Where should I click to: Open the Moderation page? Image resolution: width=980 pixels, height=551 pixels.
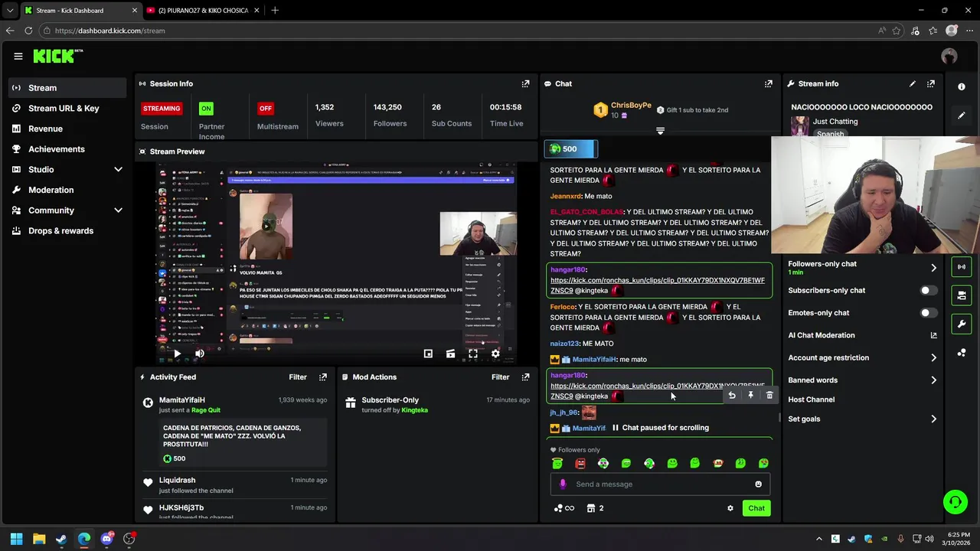click(x=67, y=190)
